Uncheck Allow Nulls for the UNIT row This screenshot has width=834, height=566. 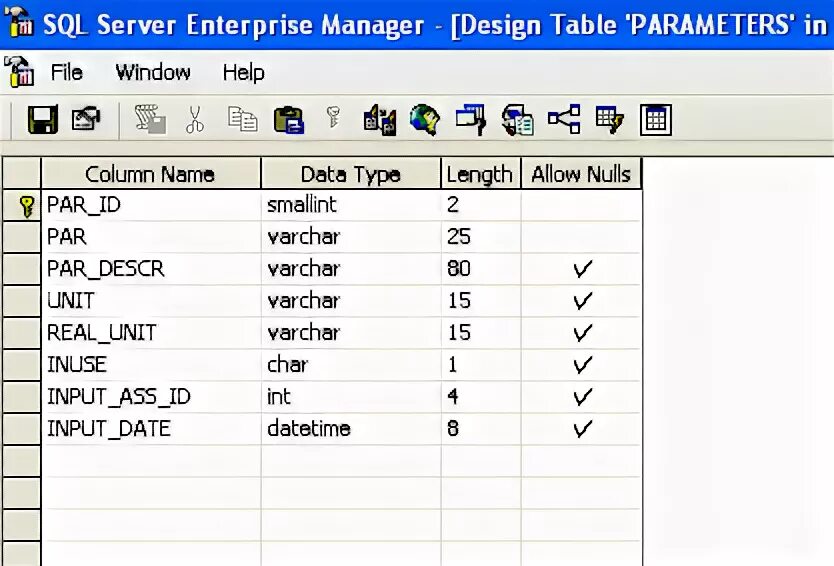tap(581, 301)
